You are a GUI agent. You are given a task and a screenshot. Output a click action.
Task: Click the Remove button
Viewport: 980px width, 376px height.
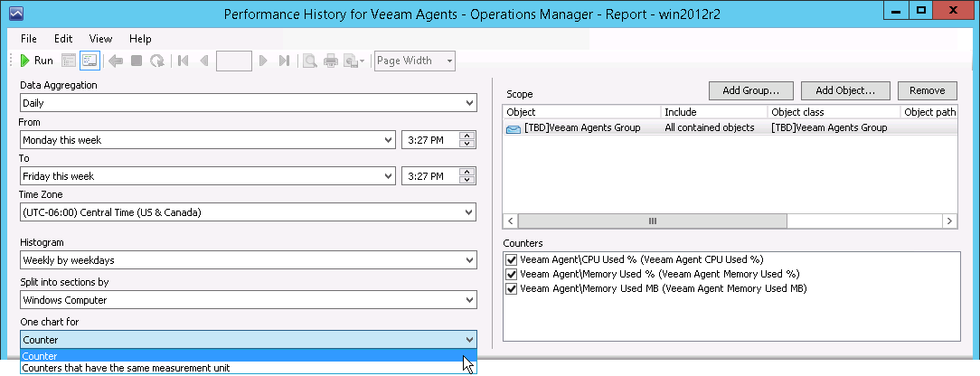point(928,90)
